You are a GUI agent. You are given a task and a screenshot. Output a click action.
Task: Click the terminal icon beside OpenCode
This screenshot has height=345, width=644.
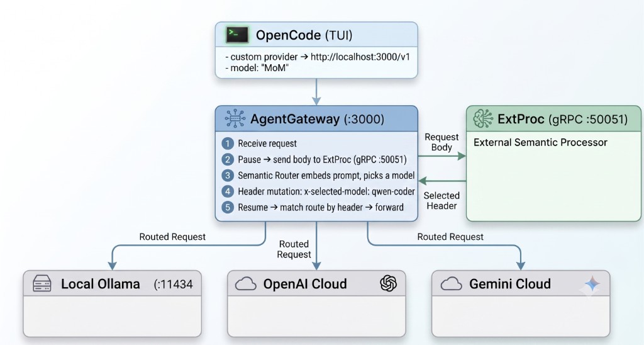237,35
